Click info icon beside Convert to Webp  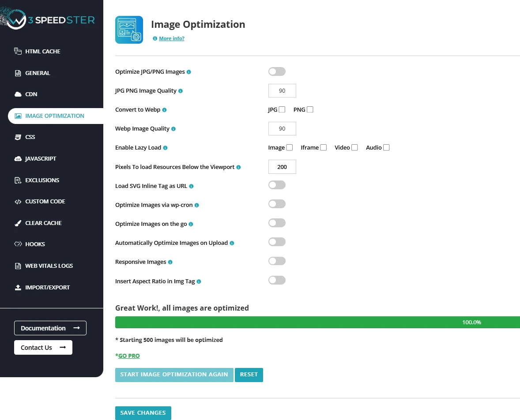[165, 110]
